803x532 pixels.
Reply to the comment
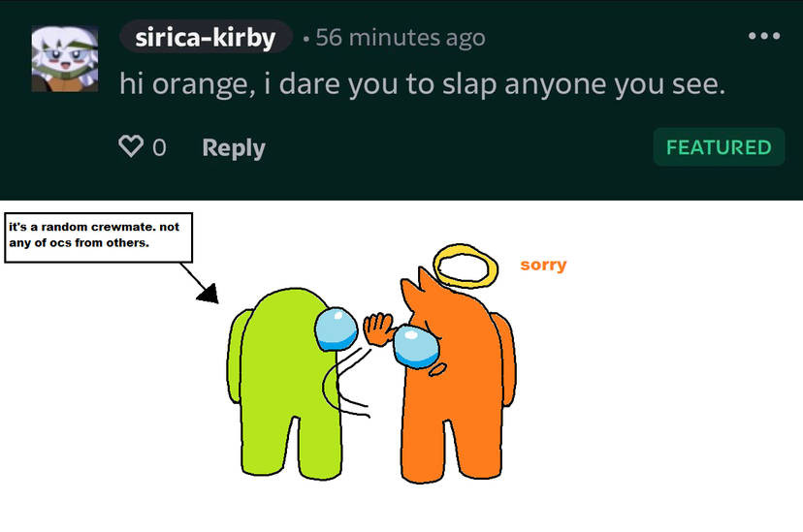pos(234,148)
